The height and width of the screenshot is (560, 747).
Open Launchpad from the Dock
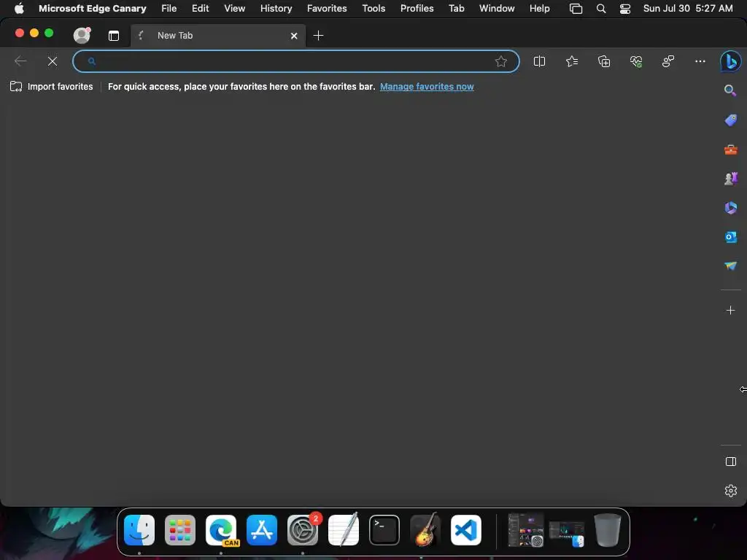click(180, 530)
